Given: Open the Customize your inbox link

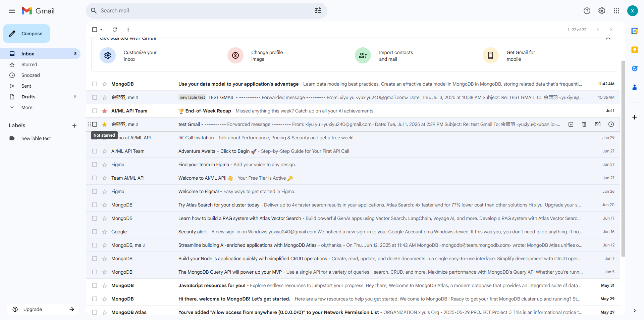Looking at the screenshot, I should click(x=140, y=56).
